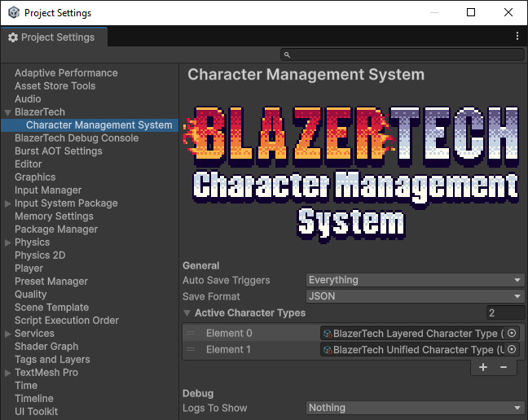Select Shader Graph settings
Image resolution: width=528 pixels, height=420 pixels.
tap(46, 347)
